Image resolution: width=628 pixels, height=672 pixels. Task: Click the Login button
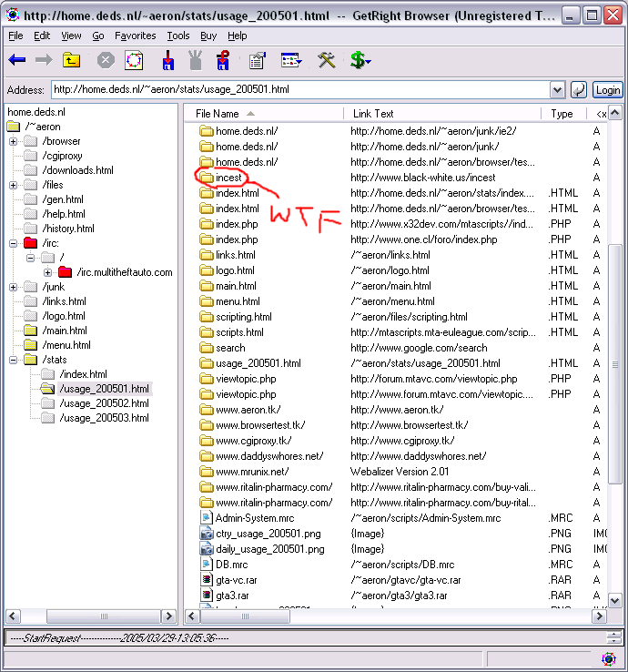point(607,90)
